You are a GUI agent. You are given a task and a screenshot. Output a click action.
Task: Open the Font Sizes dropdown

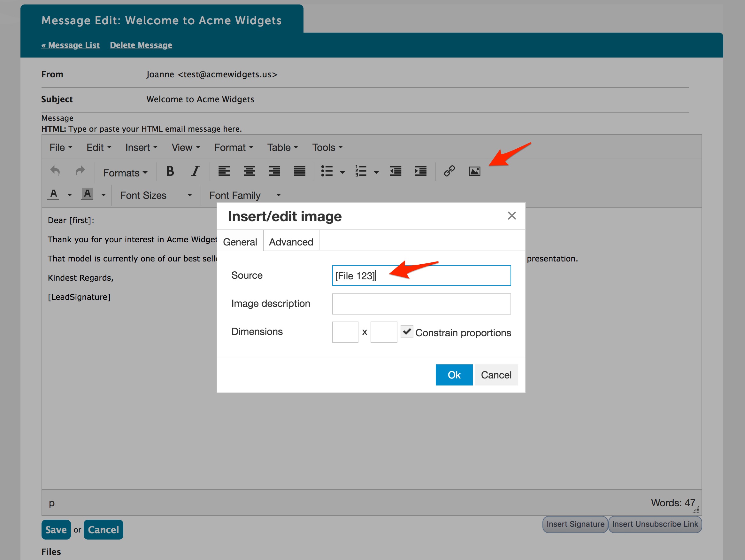(x=156, y=195)
